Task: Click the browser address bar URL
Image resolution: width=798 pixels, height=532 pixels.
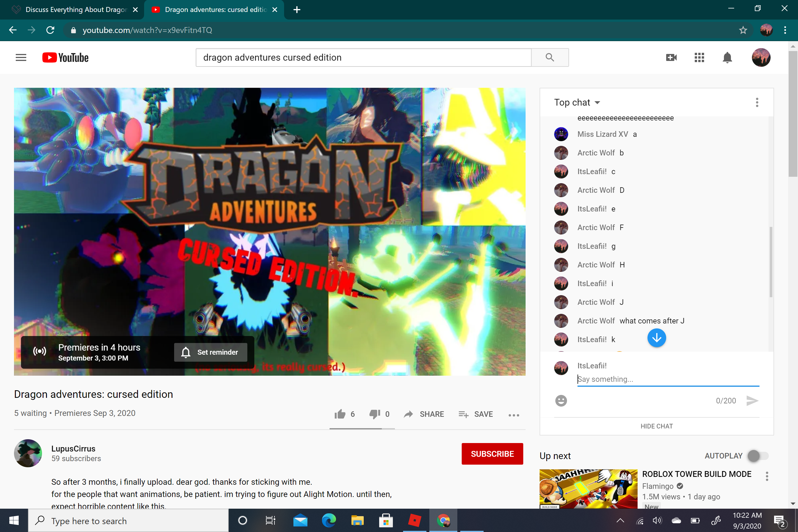Action: (147, 30)
